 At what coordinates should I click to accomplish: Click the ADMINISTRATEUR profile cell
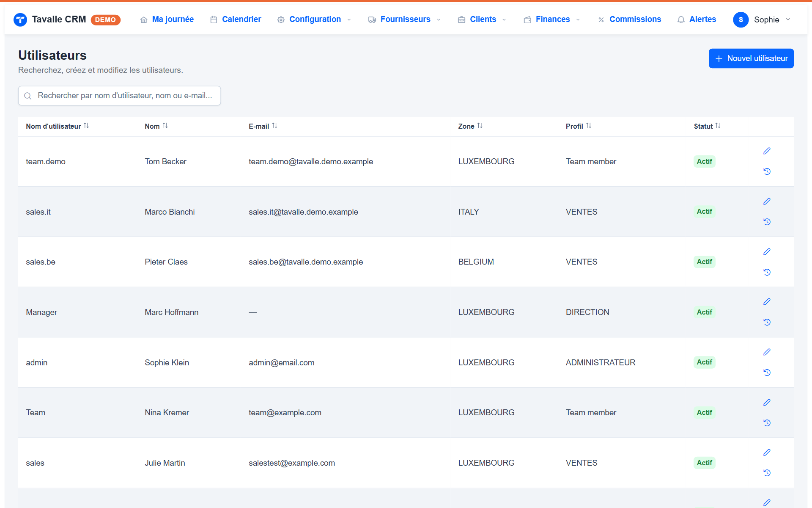(601, 362)
